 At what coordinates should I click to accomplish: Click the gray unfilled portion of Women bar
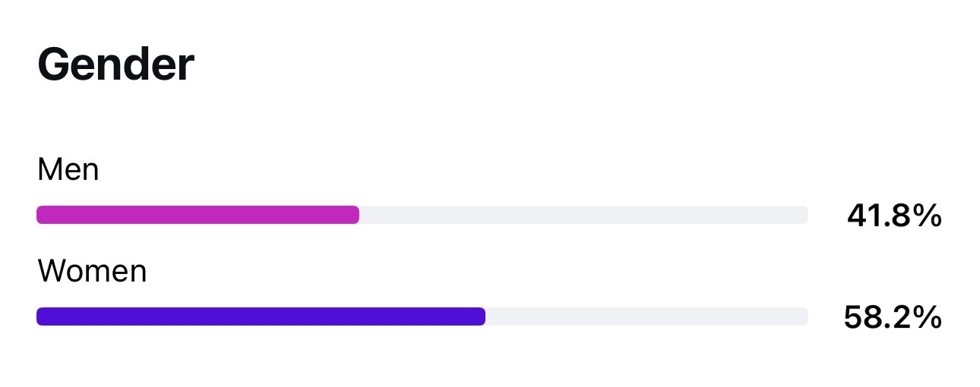point(646,316)
